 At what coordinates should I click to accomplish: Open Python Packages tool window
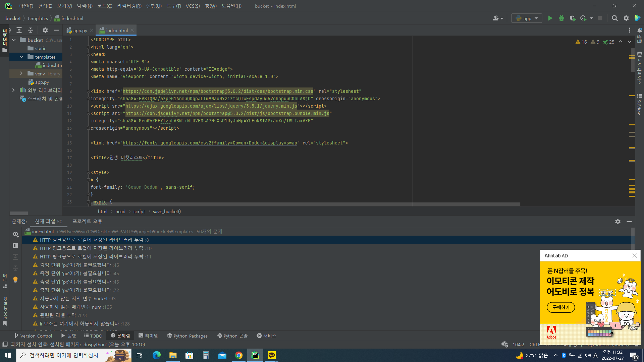coord(187,336)
